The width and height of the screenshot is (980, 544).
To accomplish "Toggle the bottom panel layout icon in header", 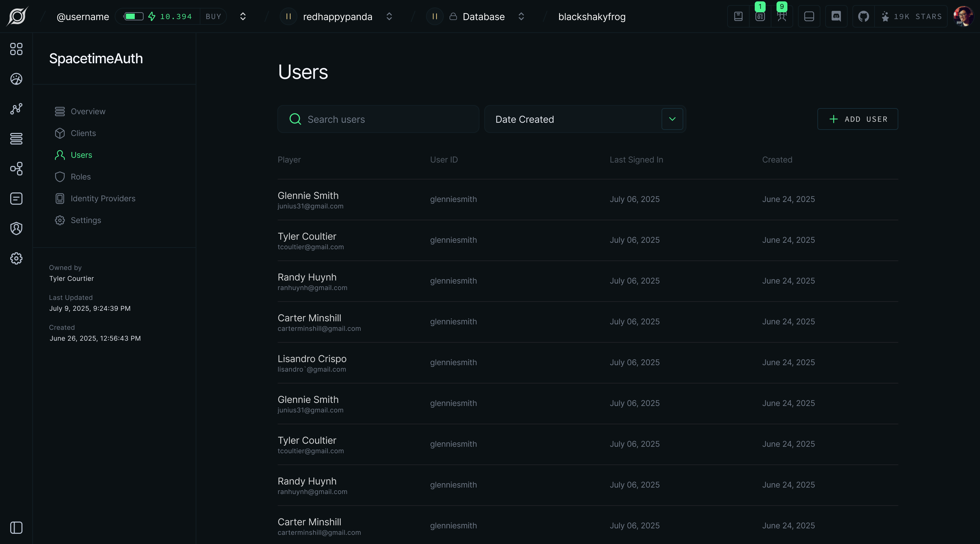I will (x=809, y=16).
